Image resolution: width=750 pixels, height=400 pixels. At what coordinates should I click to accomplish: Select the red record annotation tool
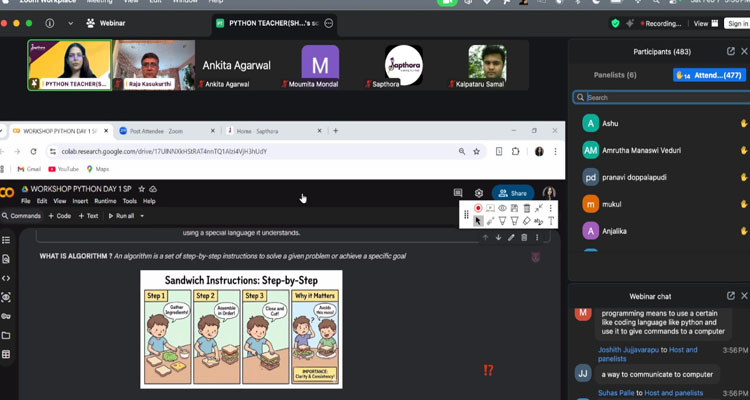pyautogui.click(x=478, y=208)
